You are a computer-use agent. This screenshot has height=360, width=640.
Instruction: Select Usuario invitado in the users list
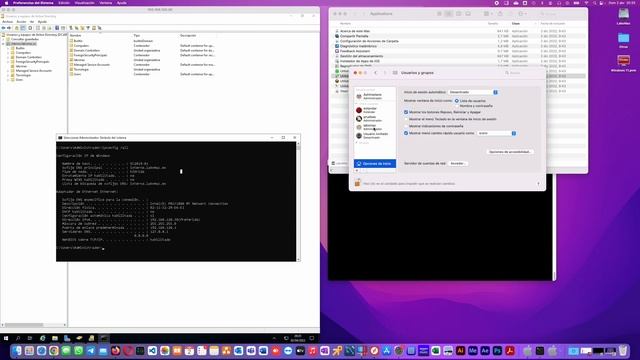point(375,136)
